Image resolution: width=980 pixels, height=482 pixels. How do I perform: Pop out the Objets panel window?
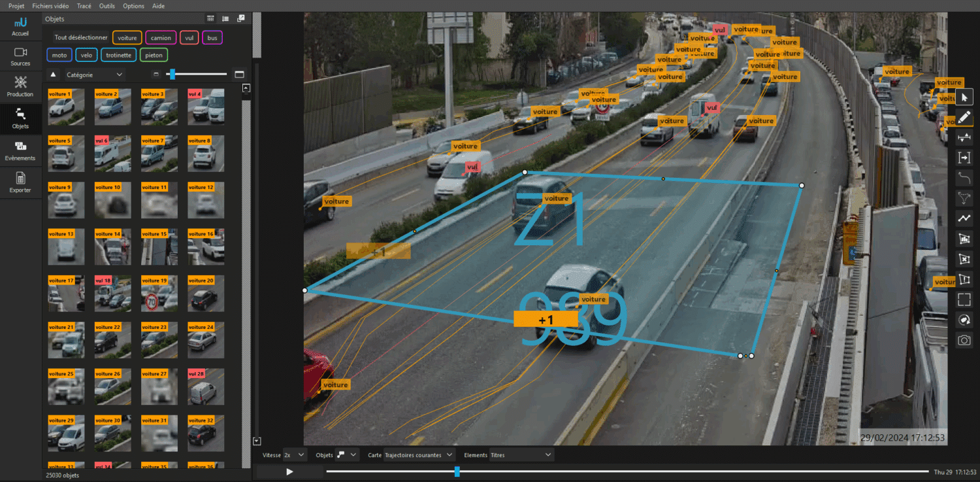click(240, 19)
